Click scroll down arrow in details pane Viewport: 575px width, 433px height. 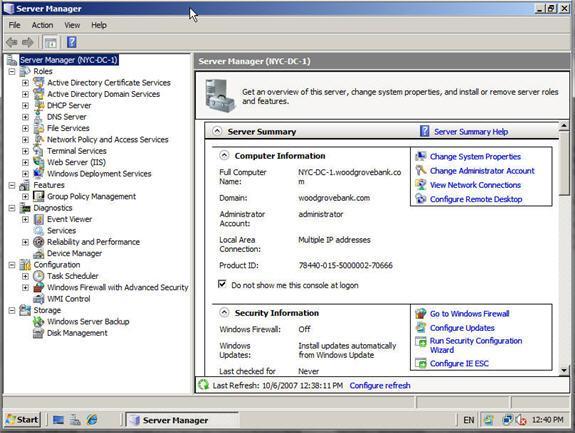564,371
